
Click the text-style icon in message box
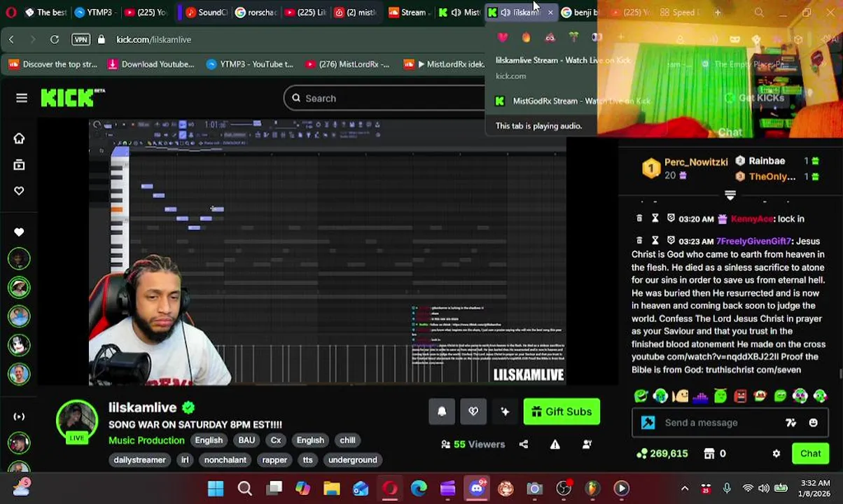pyautogui.click(x=791, y=423)
